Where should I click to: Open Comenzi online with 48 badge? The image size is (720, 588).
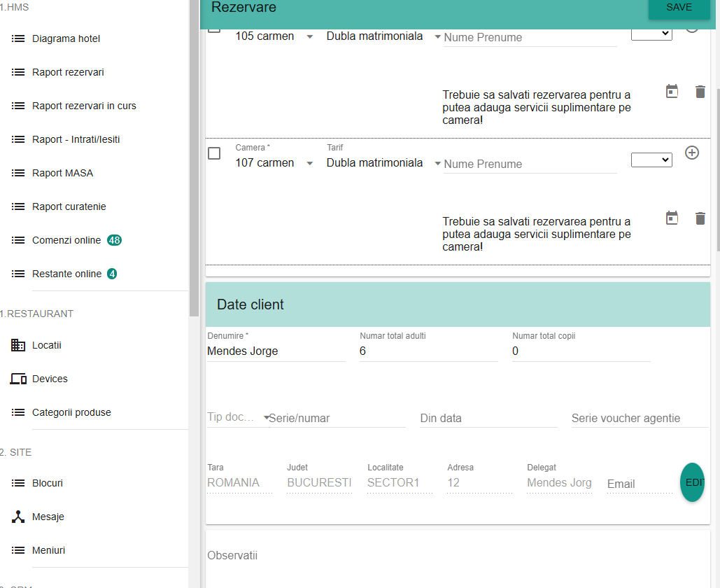coord(66,240)
